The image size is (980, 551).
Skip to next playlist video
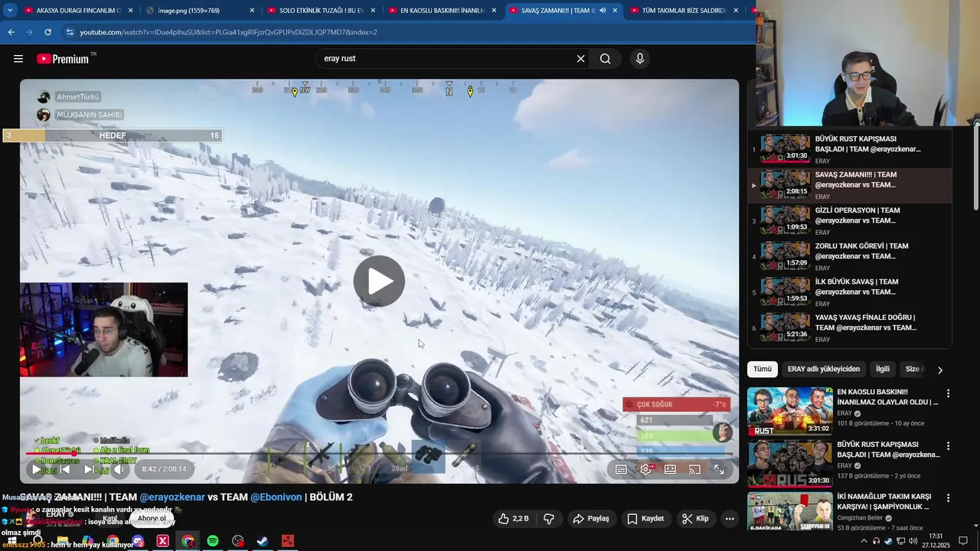[x=89, y=469]
